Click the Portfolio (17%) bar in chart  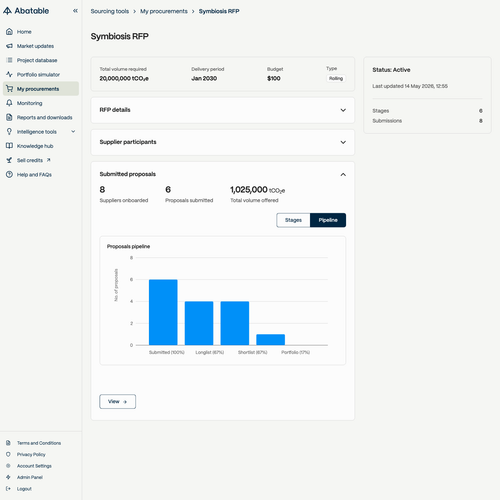tap(271, 340)
